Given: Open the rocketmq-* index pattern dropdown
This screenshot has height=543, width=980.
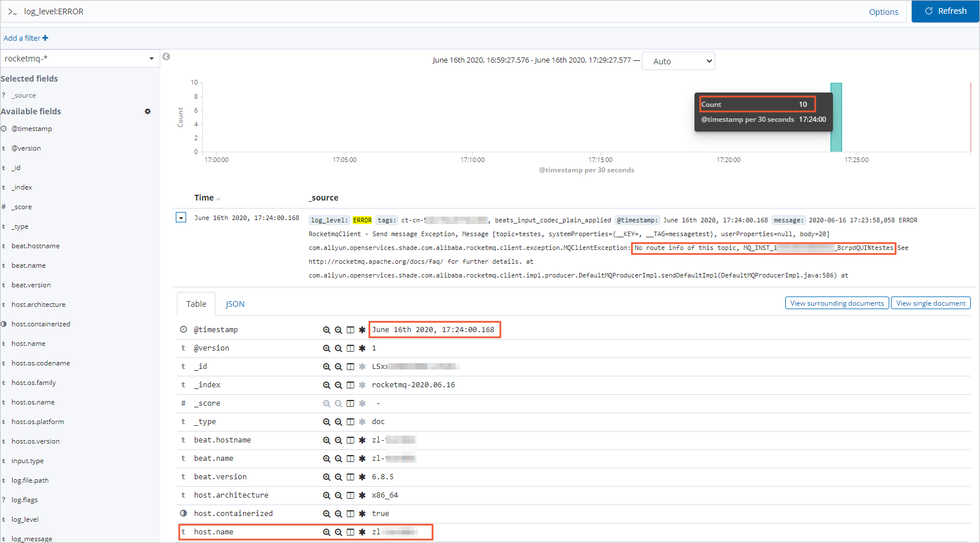Looking at the screenshot, I should 80,59.
